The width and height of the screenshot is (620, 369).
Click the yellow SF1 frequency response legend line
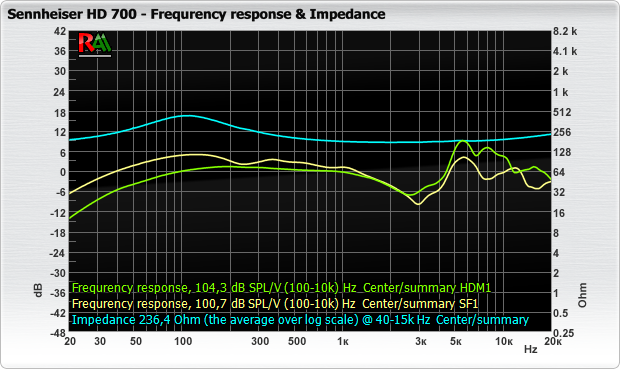pos(275,304)
